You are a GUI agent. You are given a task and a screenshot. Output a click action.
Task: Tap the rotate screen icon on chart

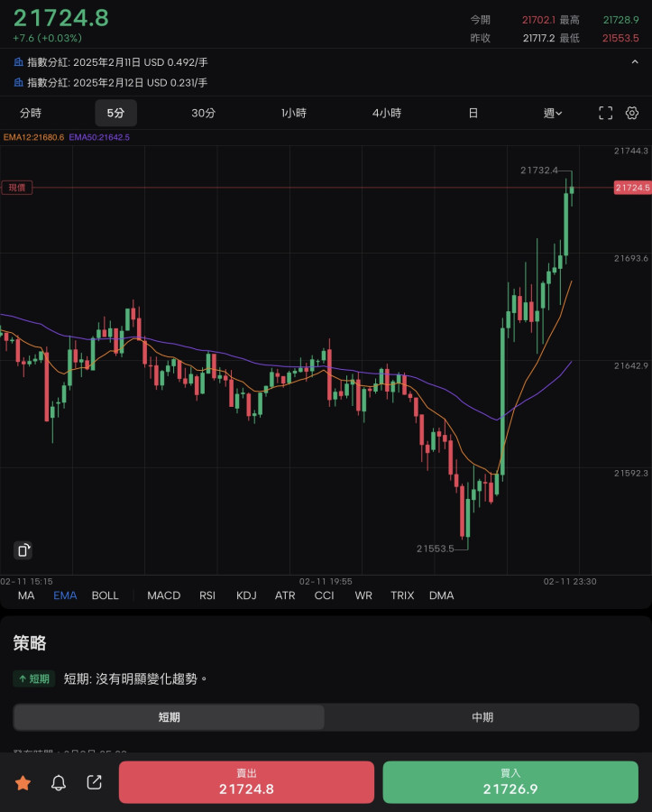23,550
